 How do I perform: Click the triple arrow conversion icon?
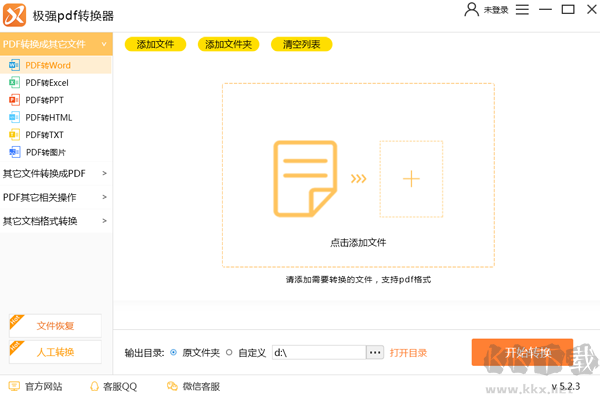point(359,179)
